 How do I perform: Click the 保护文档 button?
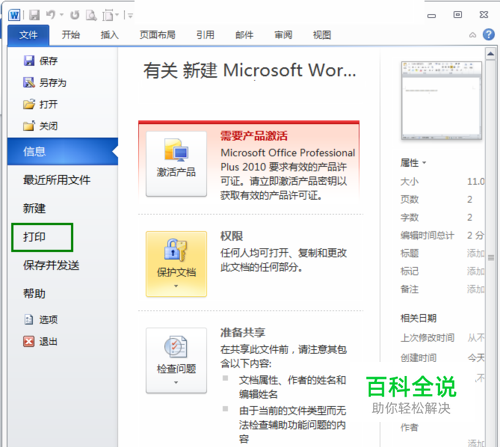[x=176, y=264]
